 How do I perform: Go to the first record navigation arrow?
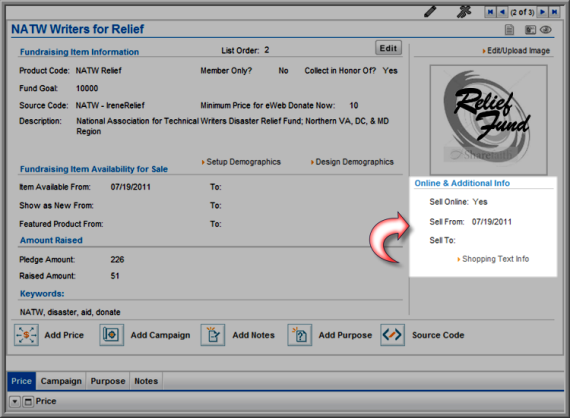point(490,12)
